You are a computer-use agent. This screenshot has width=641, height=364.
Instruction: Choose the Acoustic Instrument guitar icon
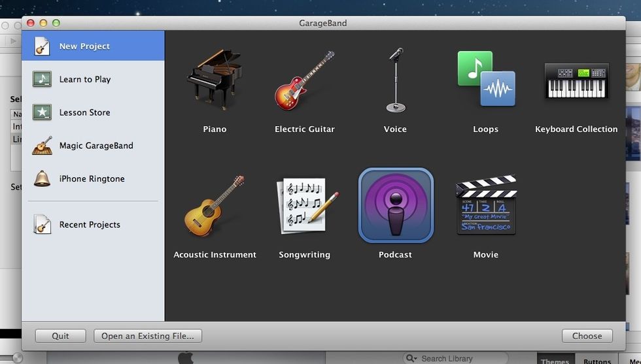tap(214, 207)
